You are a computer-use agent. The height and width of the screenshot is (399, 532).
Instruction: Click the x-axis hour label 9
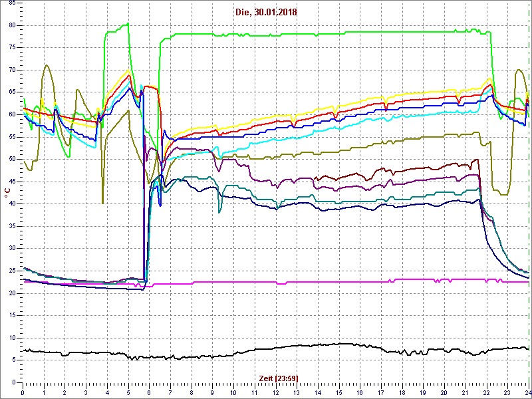pyautogui.click(x=212, y=392)
